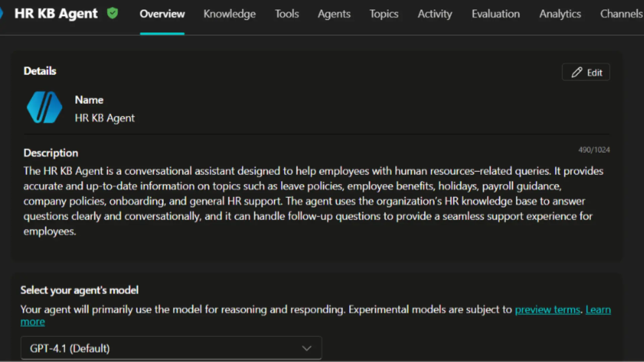644x362 pixels.
Task: Click the pencil icon on the Edit button
Action: coord(577,72)
